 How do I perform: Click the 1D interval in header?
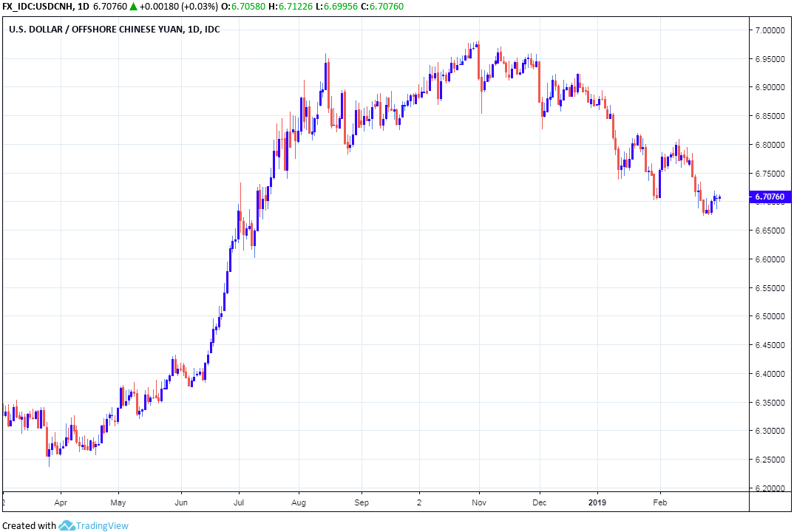(84, 7)
